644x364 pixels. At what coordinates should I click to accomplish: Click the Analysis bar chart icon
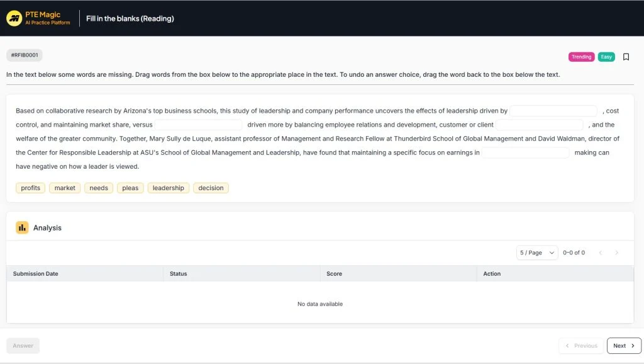22,227
